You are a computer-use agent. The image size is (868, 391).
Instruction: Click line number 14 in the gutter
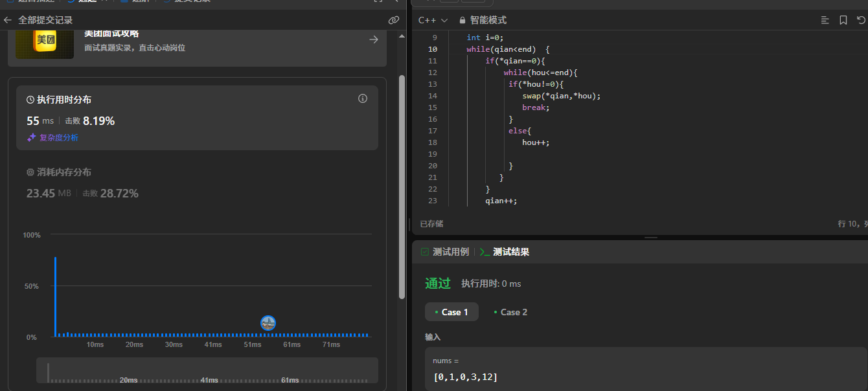click(x=433, y=96)
